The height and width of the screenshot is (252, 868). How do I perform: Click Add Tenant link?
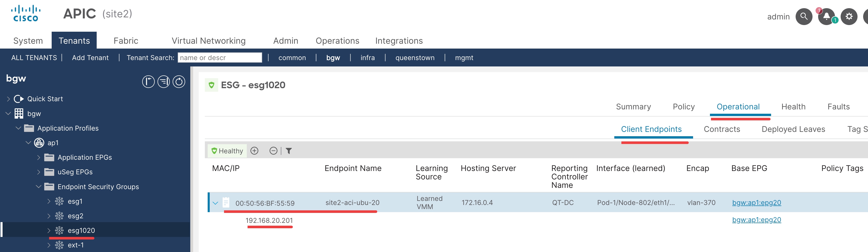coord(90,58)
